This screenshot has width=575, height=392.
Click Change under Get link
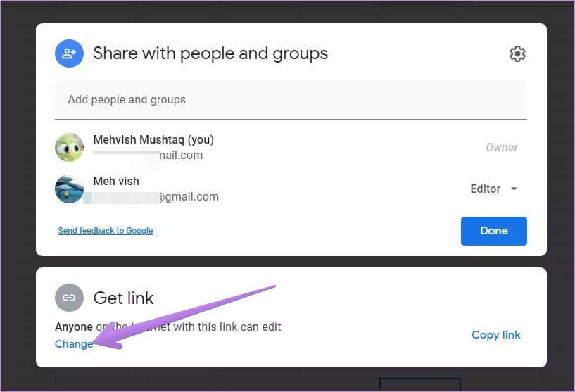coord(73,344)
